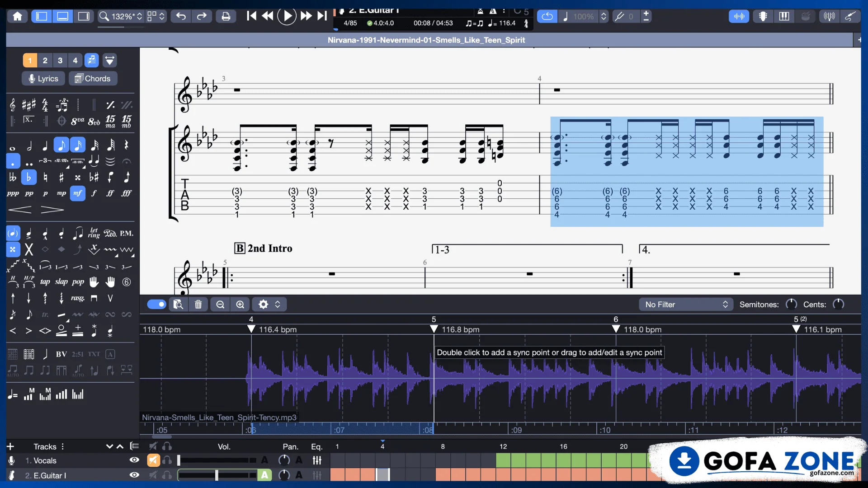Click the Home icon in the toolbar
Image resolution: width=868 pixels, height=488 pixels.
(x=17, y=16)
